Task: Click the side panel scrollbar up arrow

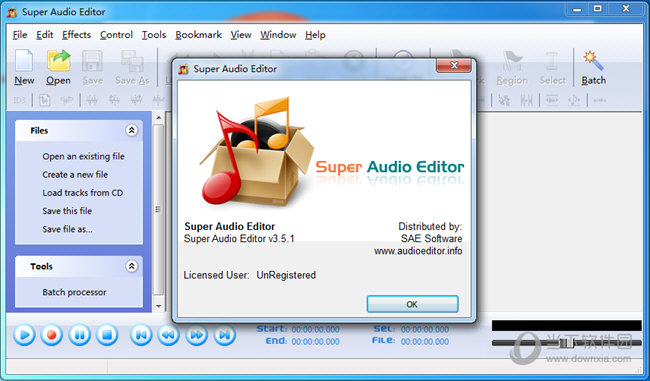Action: pyautogui.click(x=159, y=118)
